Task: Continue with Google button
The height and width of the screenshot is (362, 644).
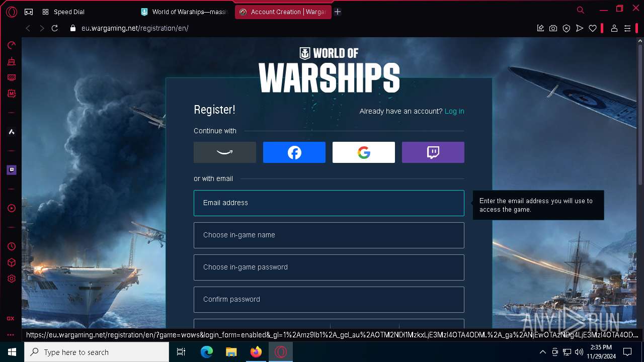Action: pos(364,152)
